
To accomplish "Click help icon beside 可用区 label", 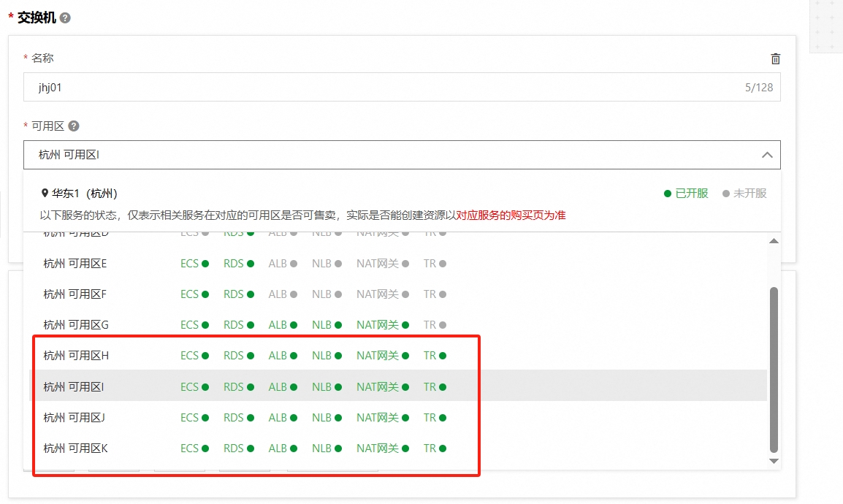I will tap(74, 126).
